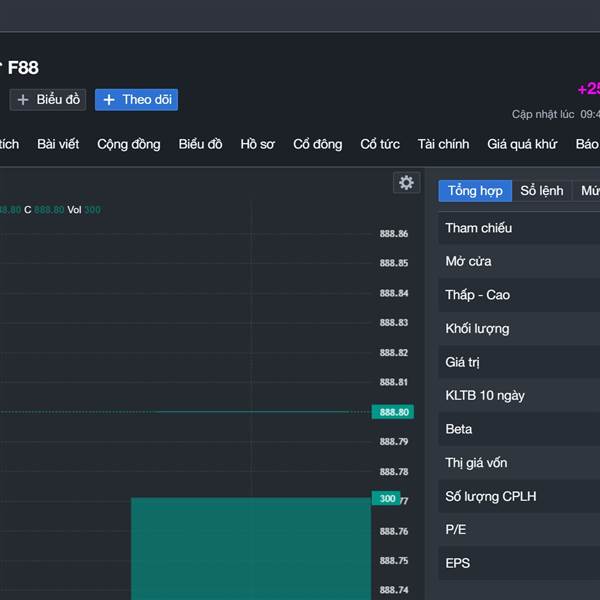The image size is (600, 600).
Task: Open the Giá quá khứ tab
Action: pos(522,144)
